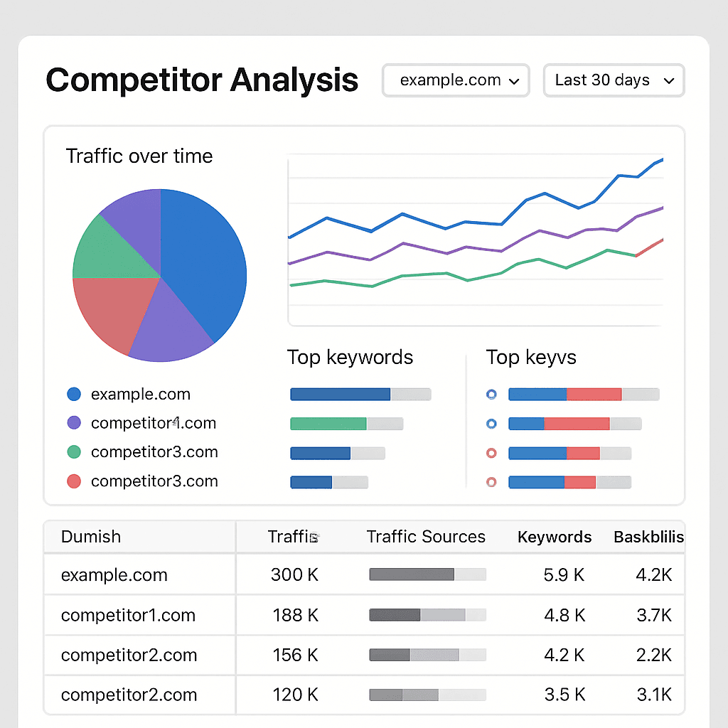The height and width of the screenshot is (728, 728).
Task: Select the green dot in the chart legend
Action: coord(74,452)
